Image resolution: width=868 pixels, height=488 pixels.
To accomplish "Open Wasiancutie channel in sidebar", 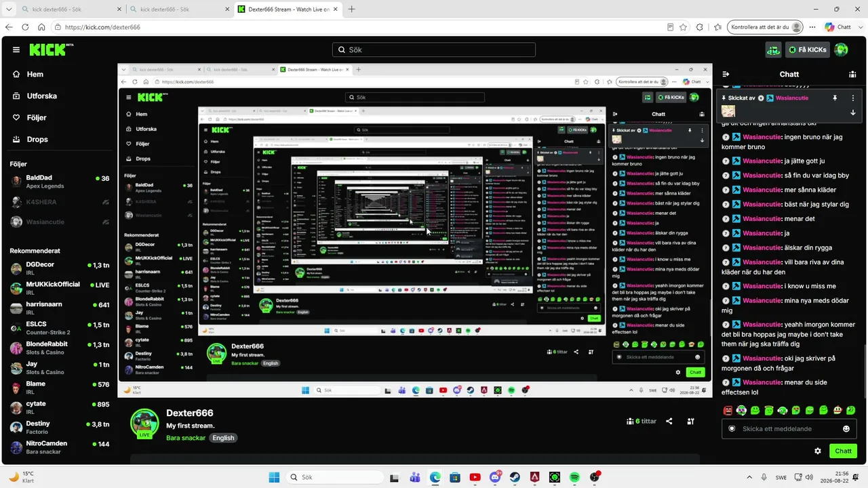I will tap(60, 222).
